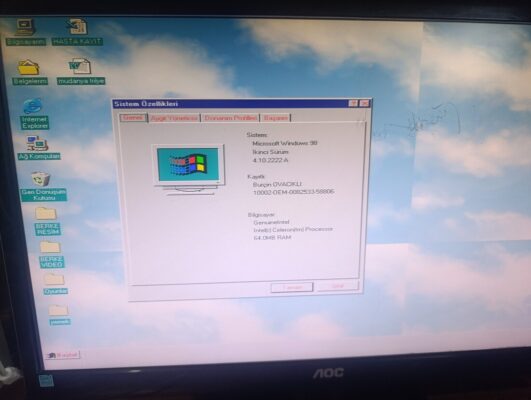The image size is (531, 400).
Task: Click the İkinci Sürüm text line
Action: pos(271,152)
